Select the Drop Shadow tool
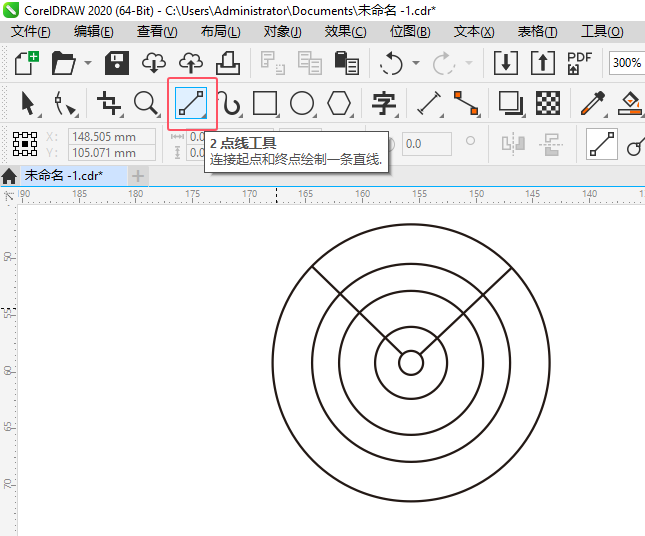The width and height of the screenshot is (645, 536). tap(511, 103)
